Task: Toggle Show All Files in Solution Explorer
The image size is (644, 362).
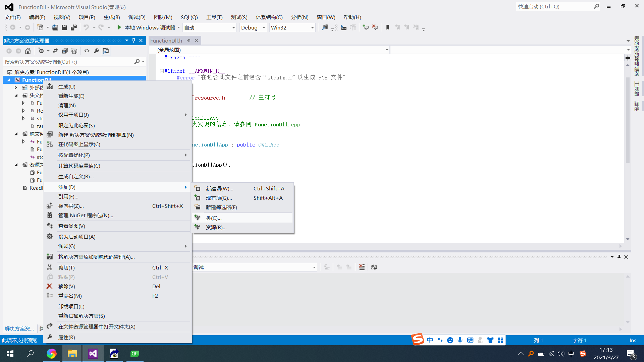Action: (74, 51)
